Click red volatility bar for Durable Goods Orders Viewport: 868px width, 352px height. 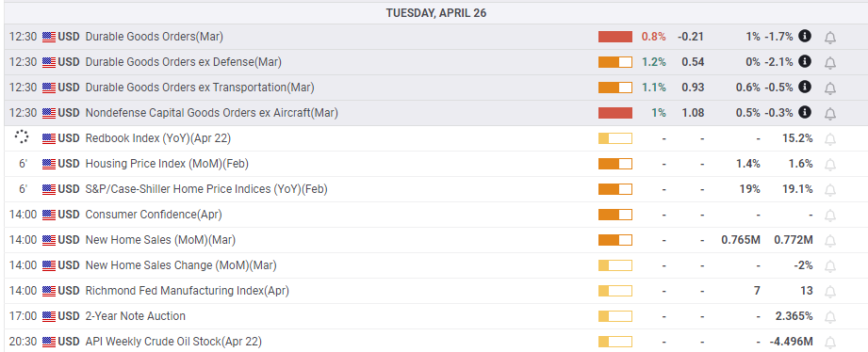click(615, 37)
